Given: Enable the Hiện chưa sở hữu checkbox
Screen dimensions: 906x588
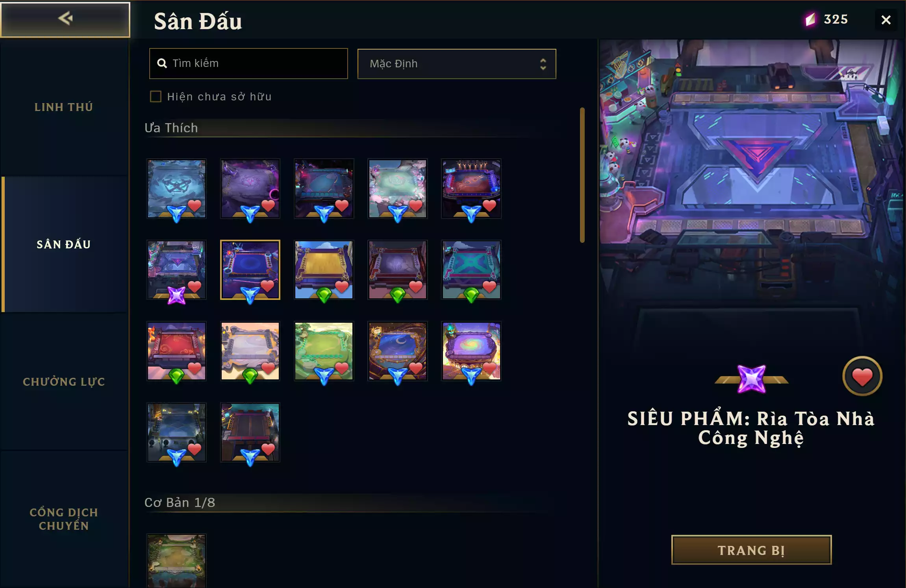Looking at the screenshot, I should click(156, 96).
